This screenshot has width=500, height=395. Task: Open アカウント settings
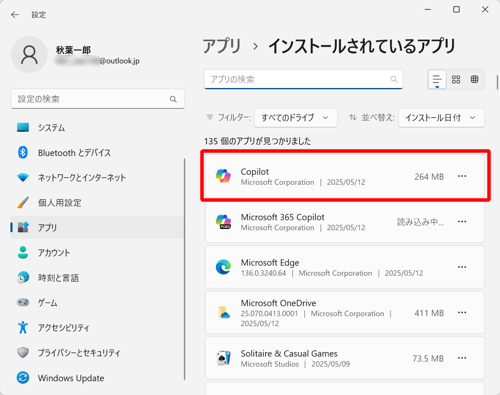[x=97, y=253]
